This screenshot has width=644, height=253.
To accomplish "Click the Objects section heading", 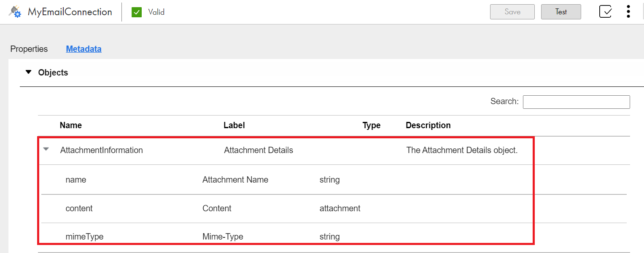I will (53, 73).
